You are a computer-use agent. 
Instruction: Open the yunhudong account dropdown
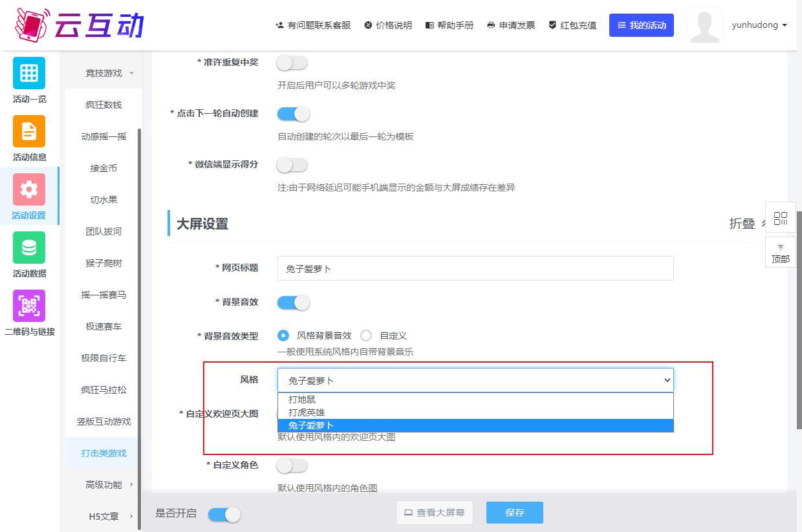click(x=759, y=25)
